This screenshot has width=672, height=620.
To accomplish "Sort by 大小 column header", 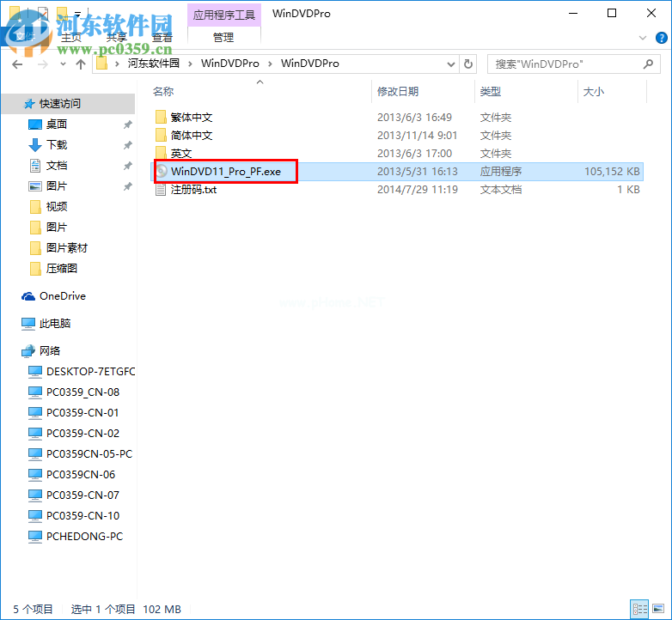I will (x=594, y=92).
